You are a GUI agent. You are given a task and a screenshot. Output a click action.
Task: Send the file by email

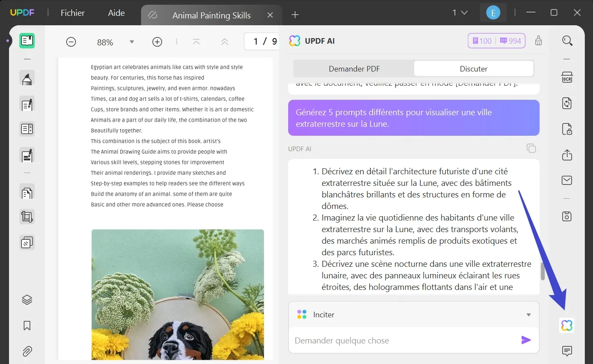click(567, 180)
